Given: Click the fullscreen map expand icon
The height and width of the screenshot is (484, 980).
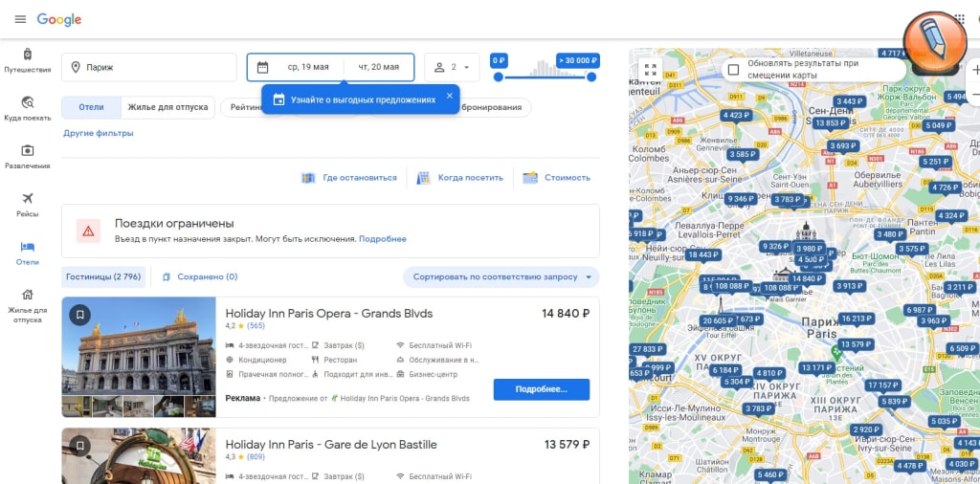Looking at the screenshot, I should click(x=650, y=69).
